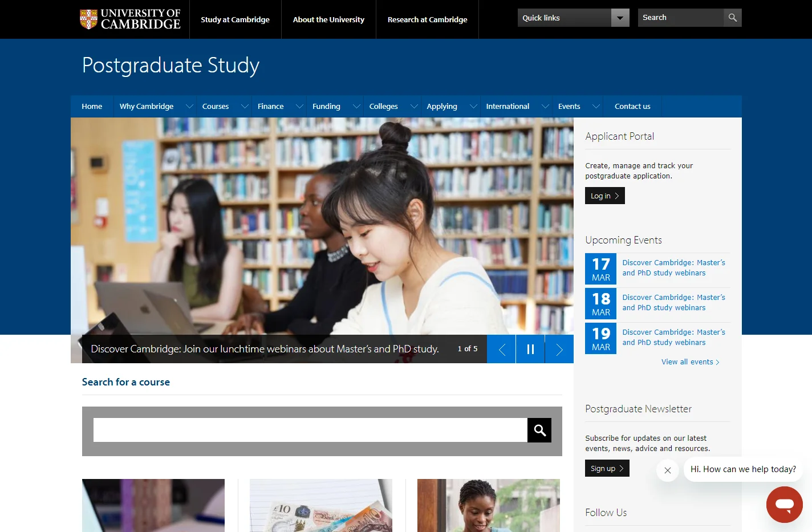Click the carousel caption about lunchtime webinars

pos(265,349)
